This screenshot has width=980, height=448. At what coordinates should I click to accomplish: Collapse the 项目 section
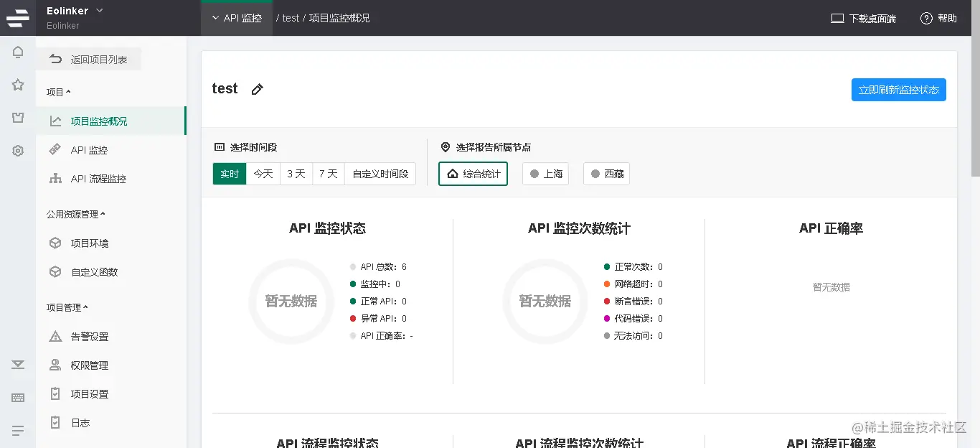coord(59,92)
